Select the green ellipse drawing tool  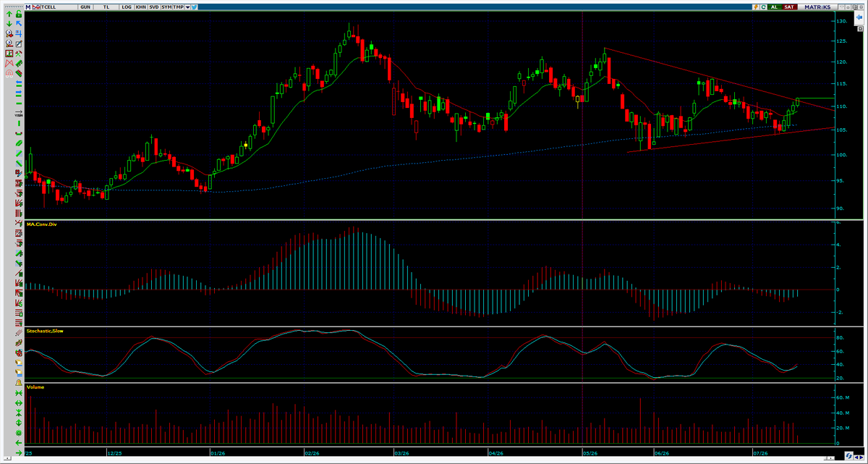coord(19,143)
